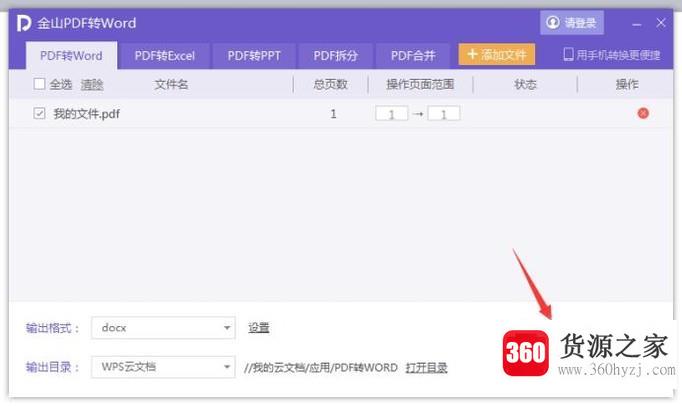
Task: Close the 金山PDF转Word window
Action: coord(661,23)
